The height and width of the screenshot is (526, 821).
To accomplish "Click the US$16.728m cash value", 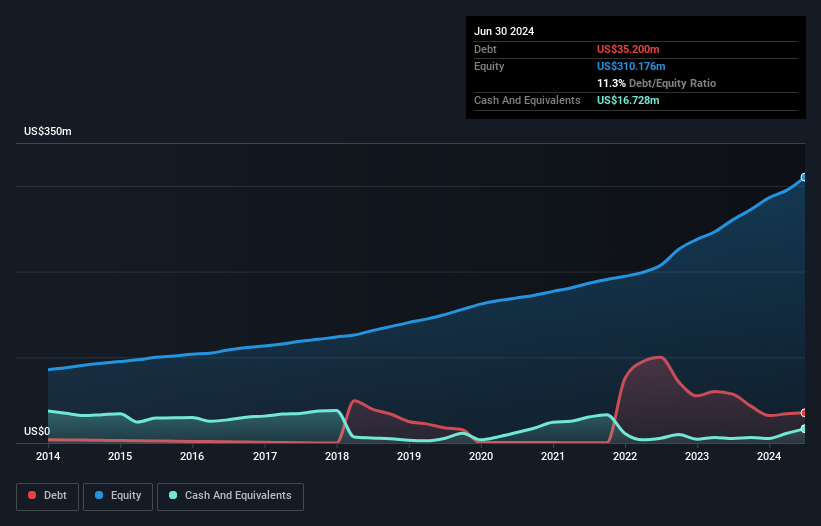I will (628, 100).
